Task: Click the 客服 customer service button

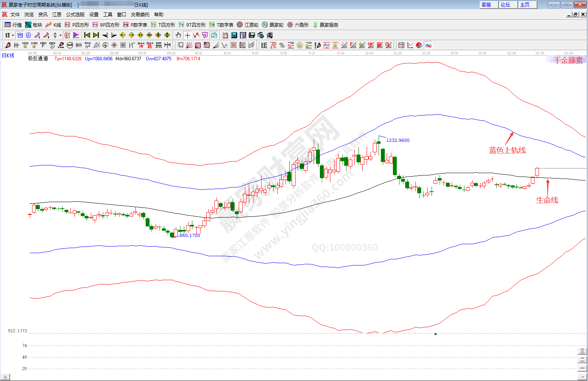Action: tap(486, 5)
